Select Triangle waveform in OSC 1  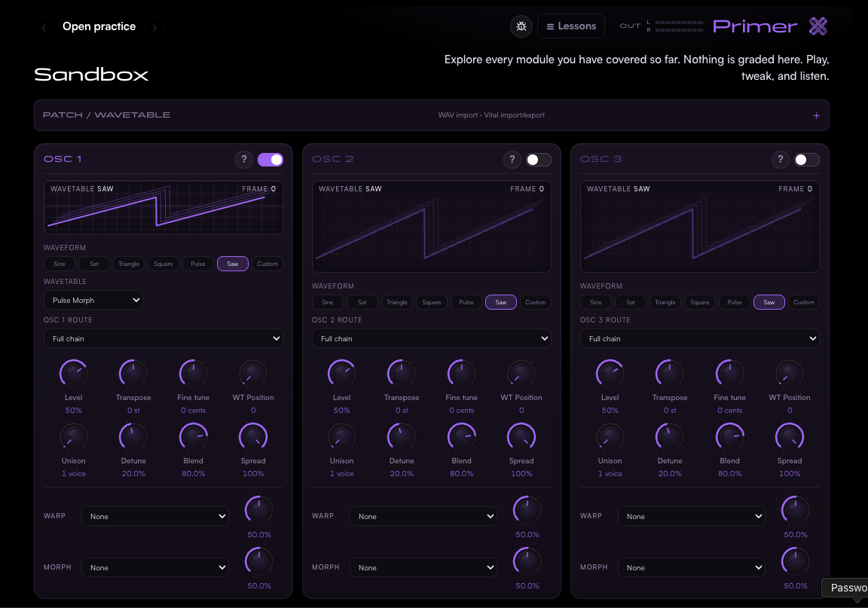coord(128,264)
